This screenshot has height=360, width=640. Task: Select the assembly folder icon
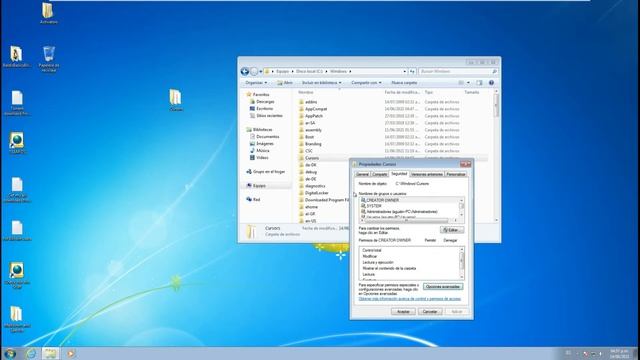301,130
